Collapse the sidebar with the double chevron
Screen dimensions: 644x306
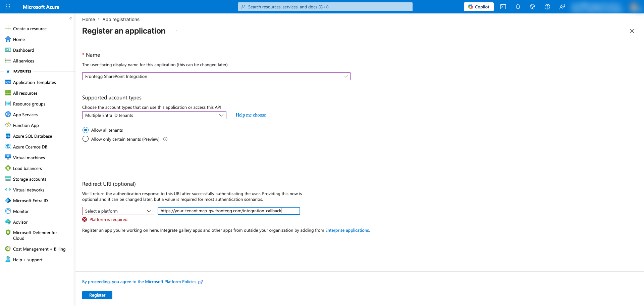(70, 18)
